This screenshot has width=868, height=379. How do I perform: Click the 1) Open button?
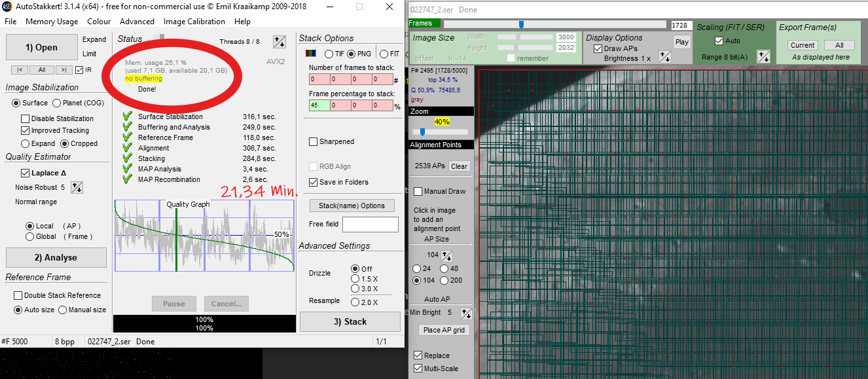point(42,47)
